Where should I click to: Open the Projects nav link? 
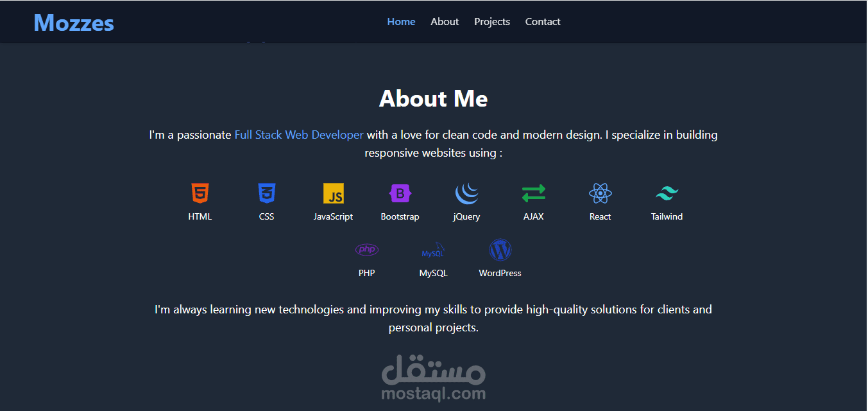tap(492, 22)
